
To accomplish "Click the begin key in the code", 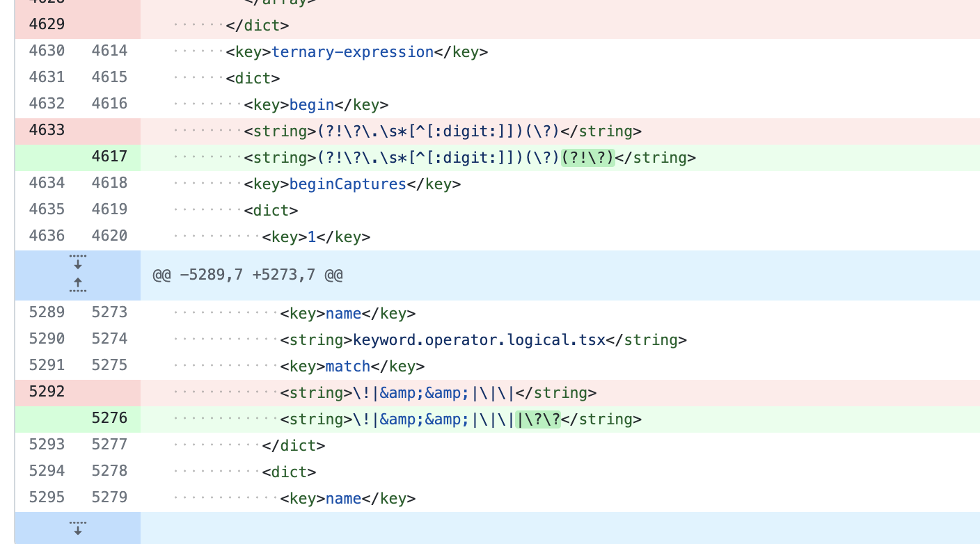I will click(312, 104).
